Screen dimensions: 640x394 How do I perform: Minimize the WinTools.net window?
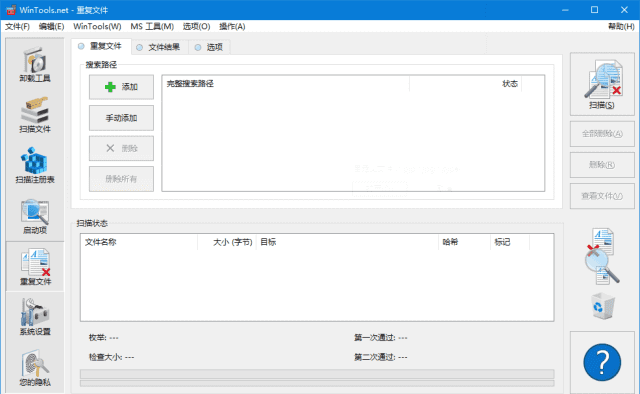[x=565, y=10]
